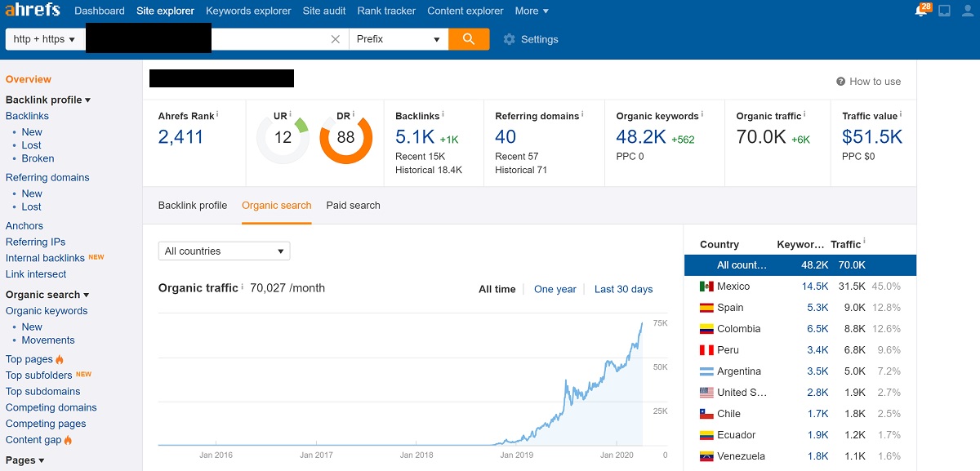Screen dimensions: 980x471
Task: Open Referring domains in the sidebar
Action: 47,177
